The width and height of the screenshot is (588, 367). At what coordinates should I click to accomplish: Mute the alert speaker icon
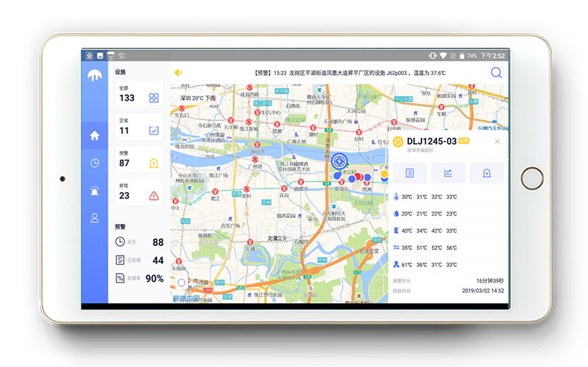click(x=179, y=72)
